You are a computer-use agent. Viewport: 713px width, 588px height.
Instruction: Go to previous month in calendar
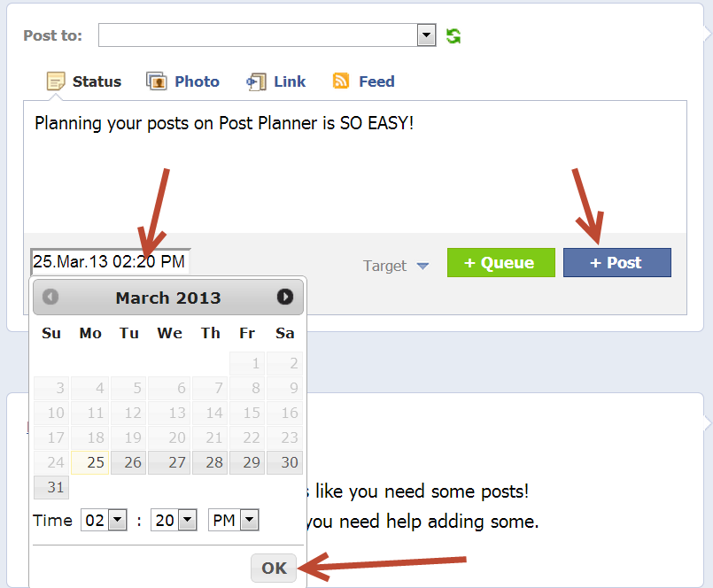click(50, 297)
